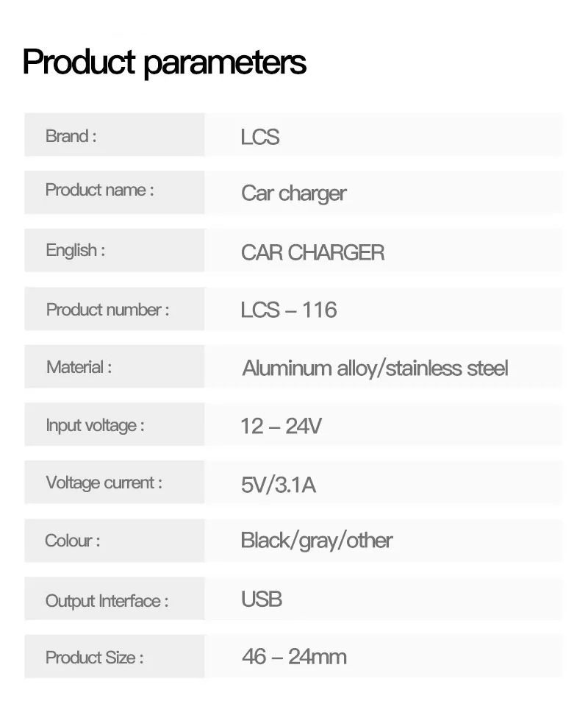Click the Black/gray/other value
Viewport: 588px width, 726px height.
(x=317, y=541)
